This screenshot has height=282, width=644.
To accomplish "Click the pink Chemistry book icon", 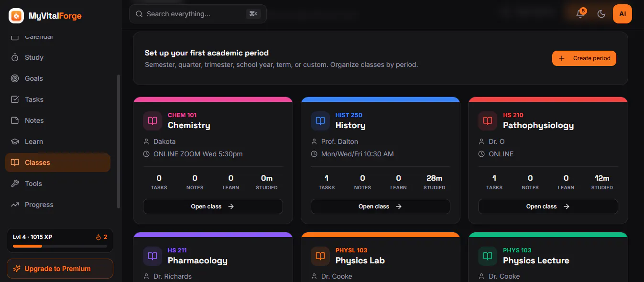I will [x=153, y=121].
